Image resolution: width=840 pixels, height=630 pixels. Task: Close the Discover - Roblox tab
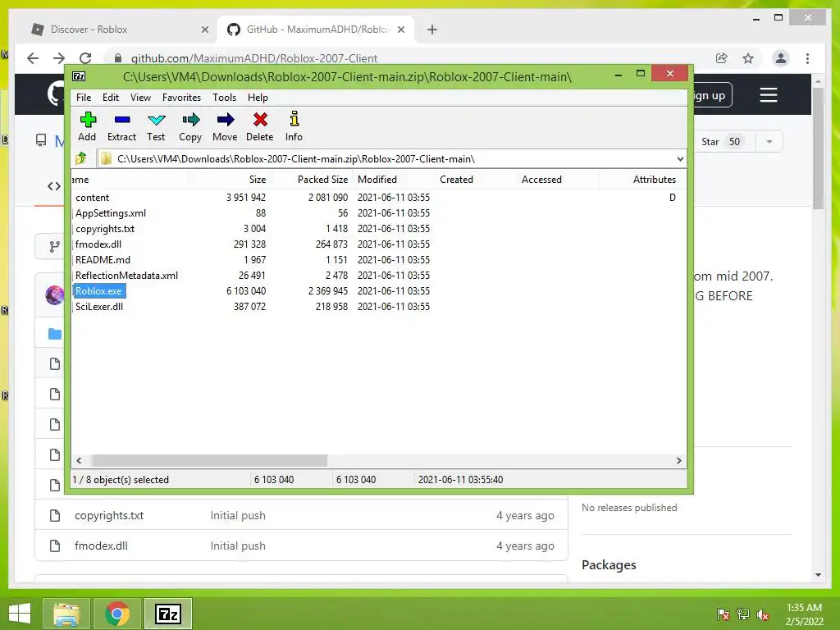coord(204,30)
